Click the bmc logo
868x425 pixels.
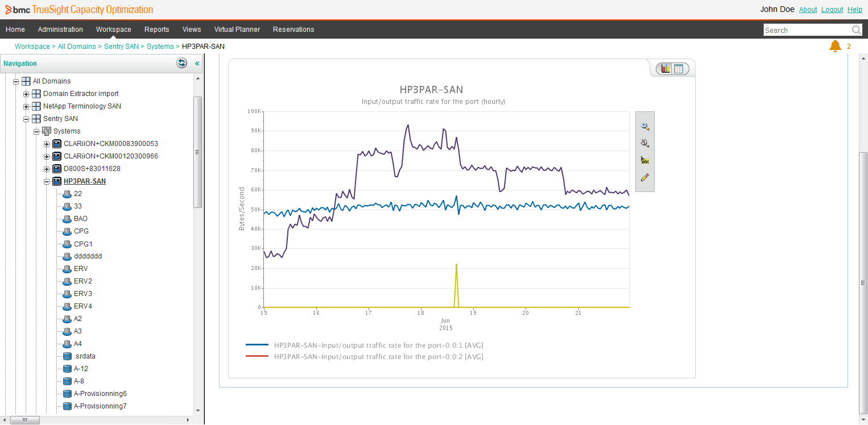(17, 10)
